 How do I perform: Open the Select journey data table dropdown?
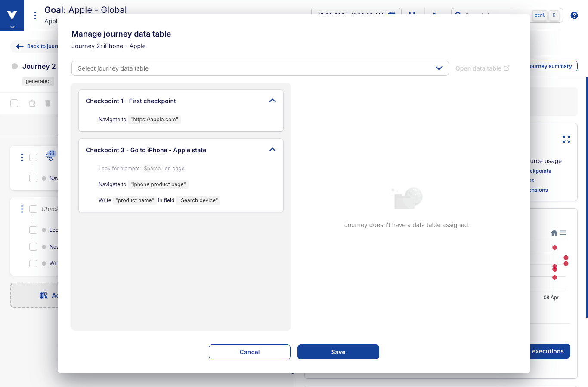click(260, 68)
